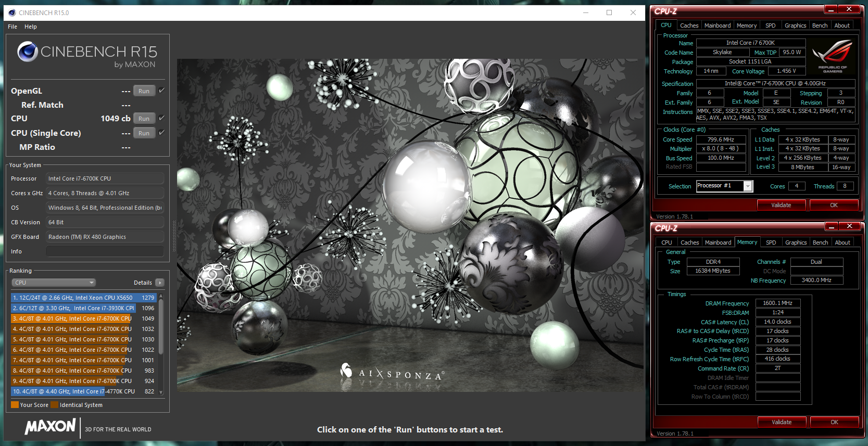The width and height of the screenshot is (868, 446).
Task: Switch to SPD tab in lower CPU-Z
Action: [771, 243]
